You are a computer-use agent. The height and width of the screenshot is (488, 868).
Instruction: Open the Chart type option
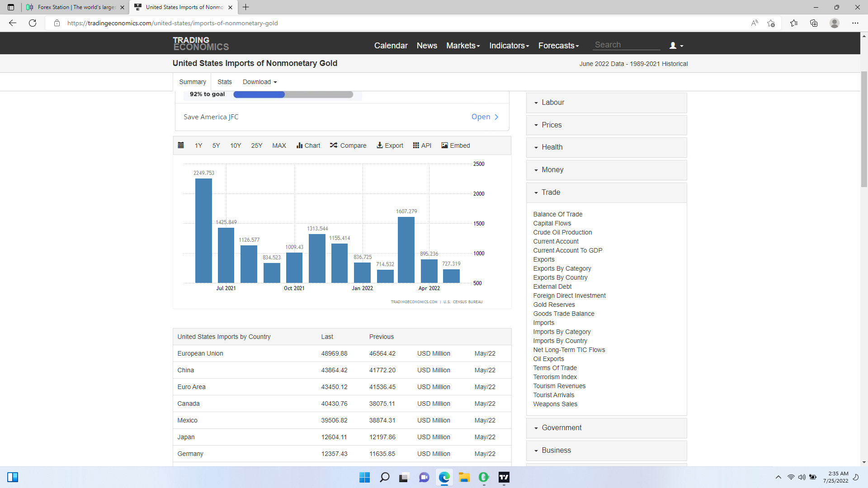tap(308, 145)
